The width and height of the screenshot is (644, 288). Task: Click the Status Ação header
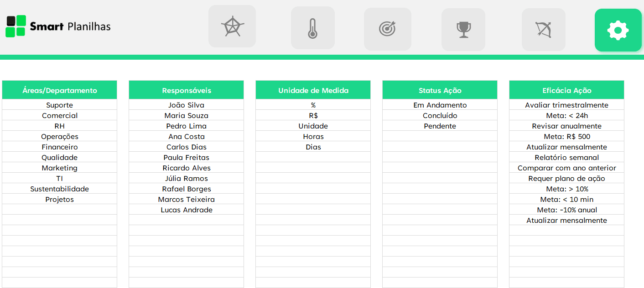click(x=440, y=90)
